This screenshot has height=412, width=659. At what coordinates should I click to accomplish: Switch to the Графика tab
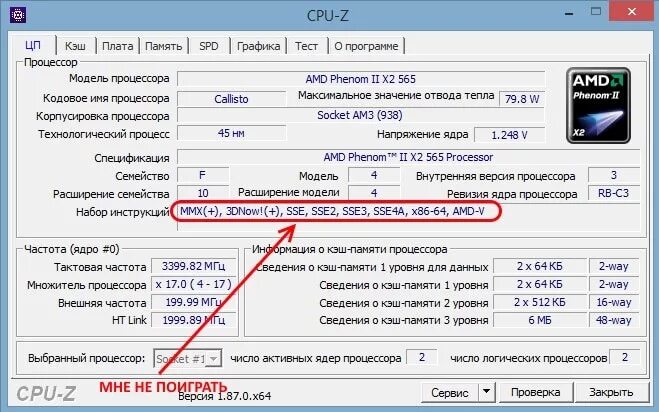258,46
